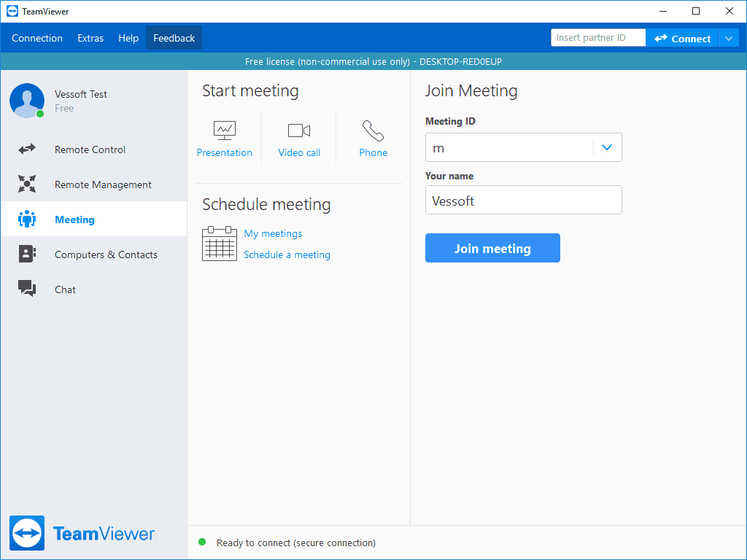
Task: Expand the Meeting ID history dropdown
Action: (607, 147)
